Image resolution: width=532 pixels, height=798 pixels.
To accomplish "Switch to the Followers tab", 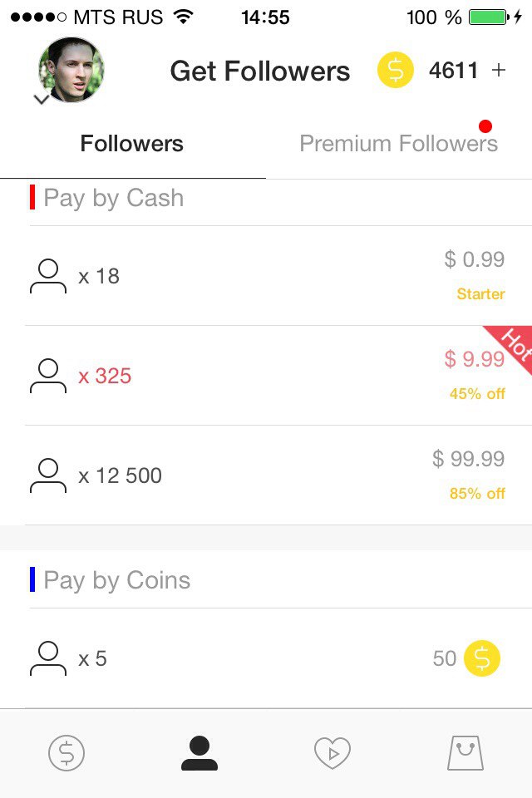I will coord(132,144).
